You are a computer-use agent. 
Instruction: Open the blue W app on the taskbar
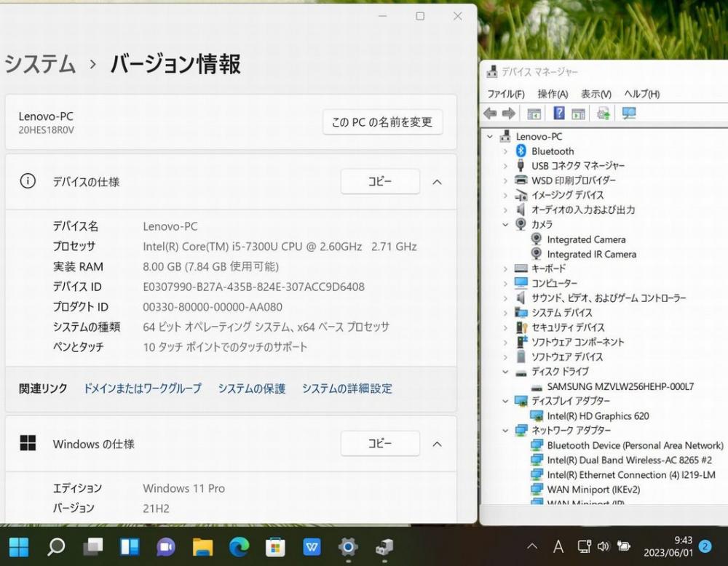point(312,547)
